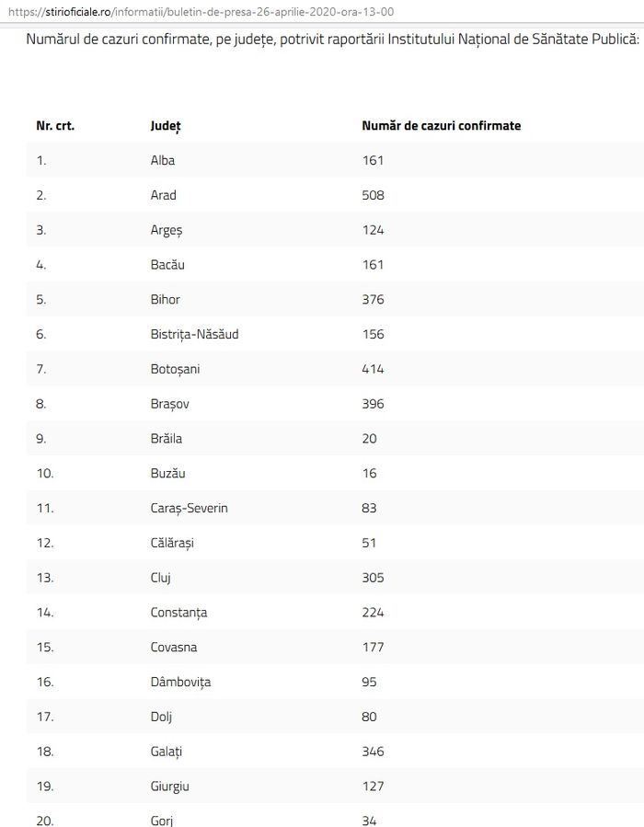The width and height of the screenshot is (644, 827).
Task: Click the Caraș-Severin county cell
Action: pyautogui.click(x=190, y=509)
